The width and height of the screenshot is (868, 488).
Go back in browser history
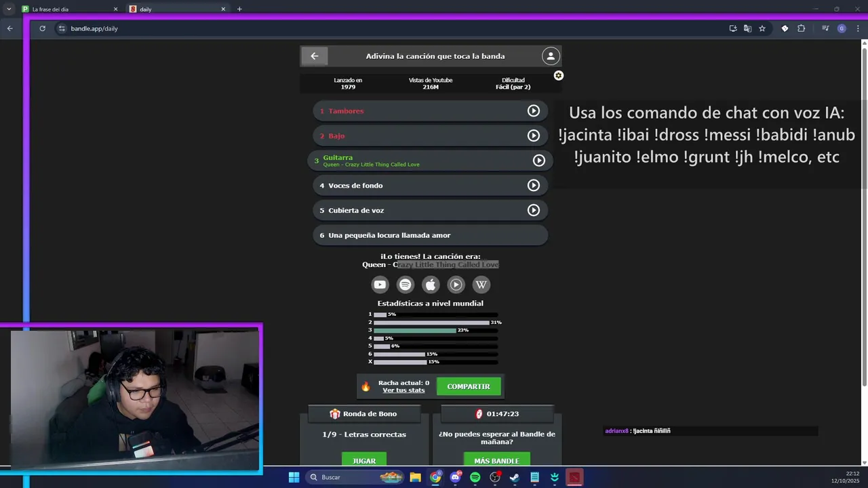9,28
